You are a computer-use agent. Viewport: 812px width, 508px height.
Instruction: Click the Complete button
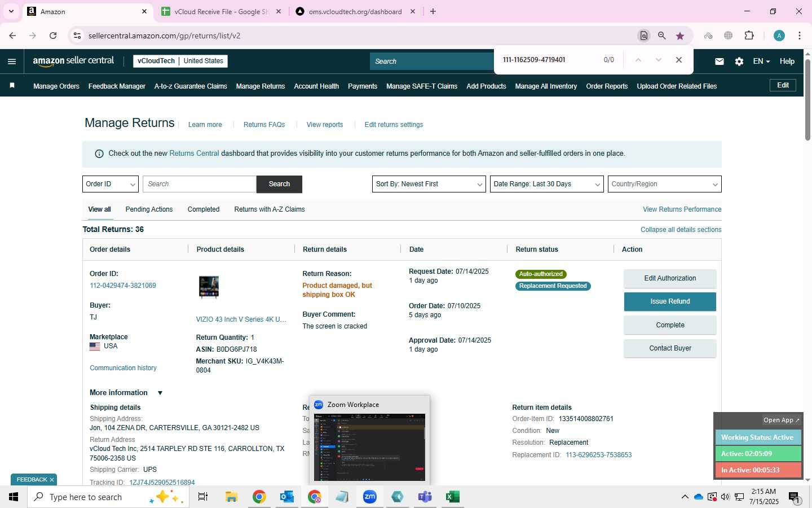(x=670, y=325)
